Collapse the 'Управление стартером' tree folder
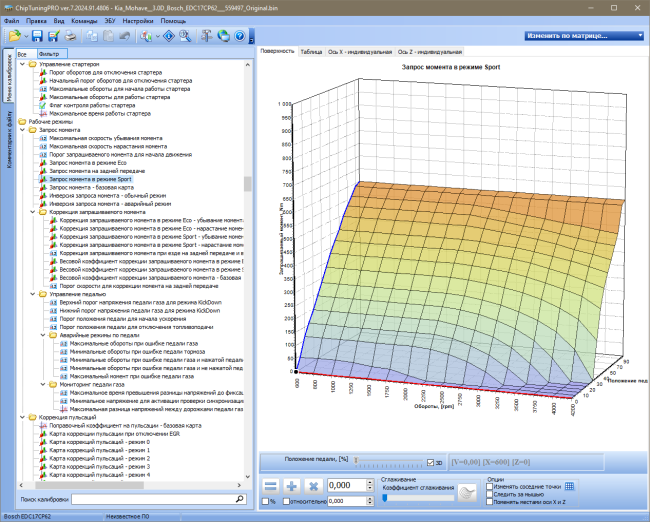Viewport: 650px width, 522px height. 22,64
